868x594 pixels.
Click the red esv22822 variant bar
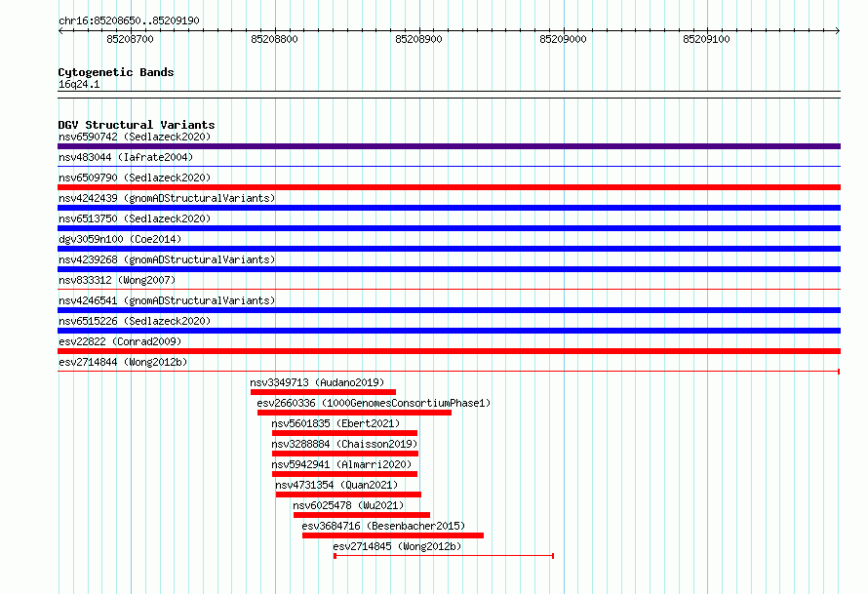coord(449,351)
